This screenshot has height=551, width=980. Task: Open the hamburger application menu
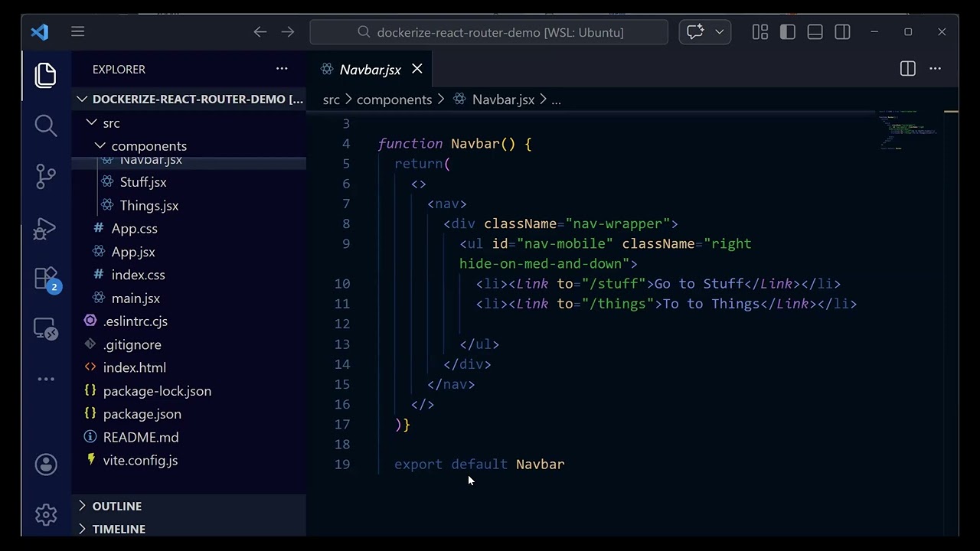click(77, 31)
